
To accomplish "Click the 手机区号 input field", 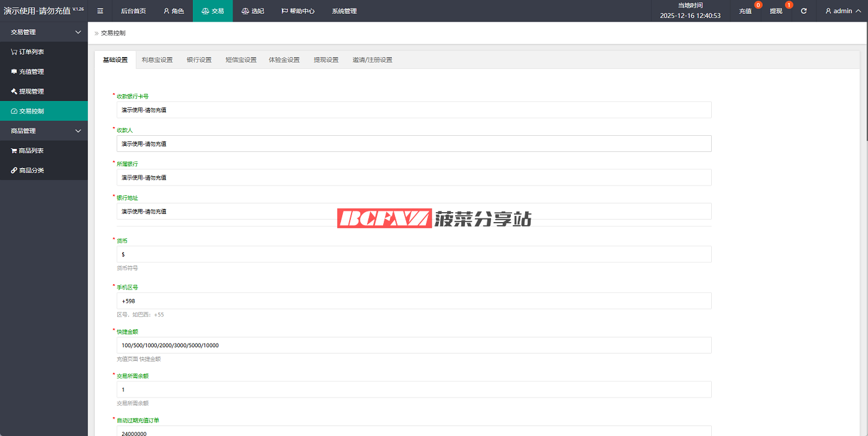I will [414, 301].
